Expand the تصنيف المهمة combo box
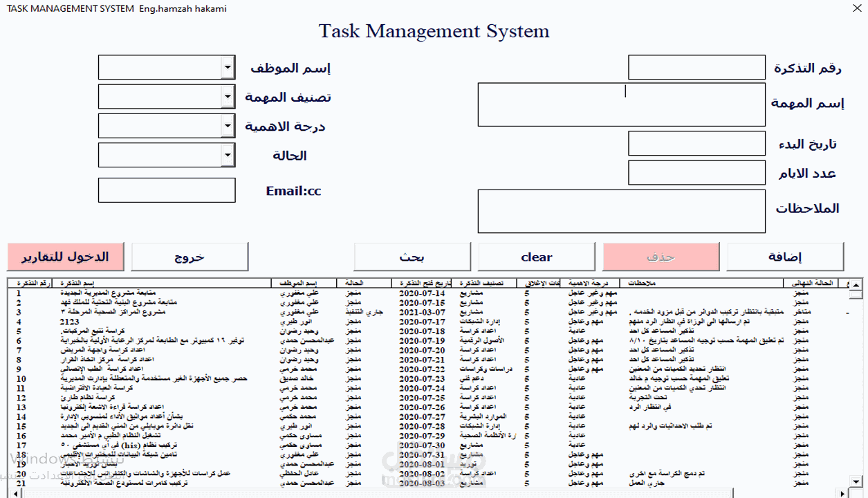Image resolution: width=868 pixels, height=498 pixels. tap(228, 96)
